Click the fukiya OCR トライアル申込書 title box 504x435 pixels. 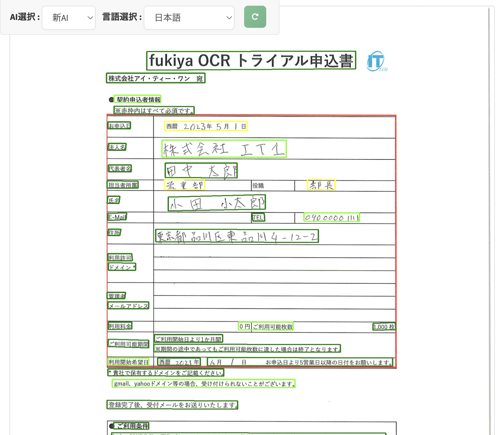click(251, 60)
